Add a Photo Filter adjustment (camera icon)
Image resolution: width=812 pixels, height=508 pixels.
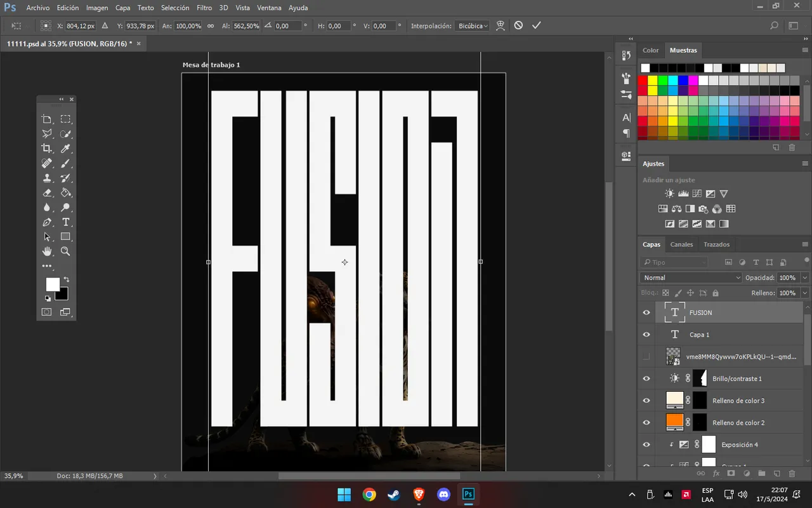click(703, 209)
